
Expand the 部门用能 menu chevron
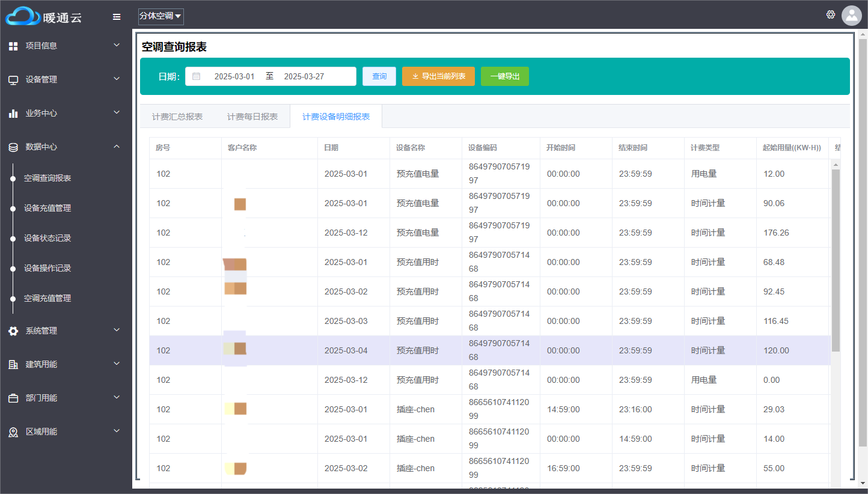[117, 397]
